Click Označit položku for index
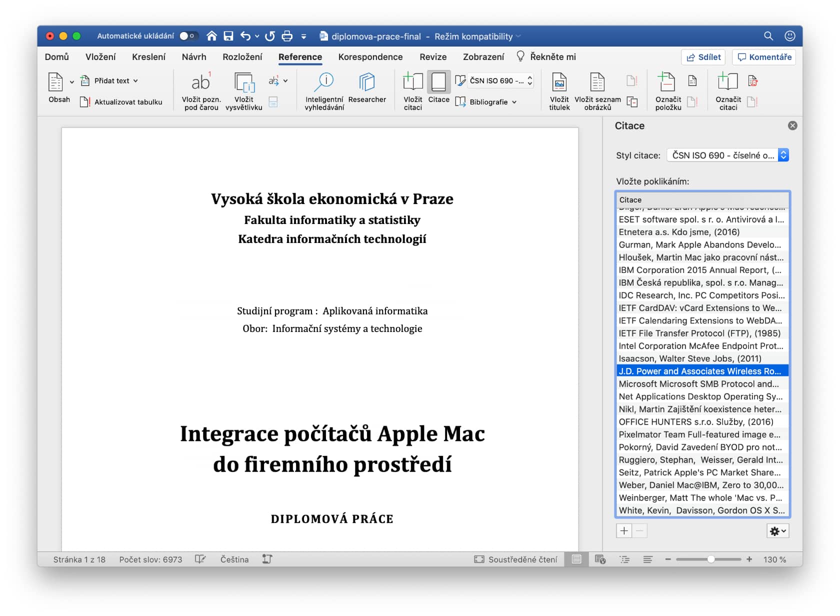The image size is (840, 616). (668, 91)
